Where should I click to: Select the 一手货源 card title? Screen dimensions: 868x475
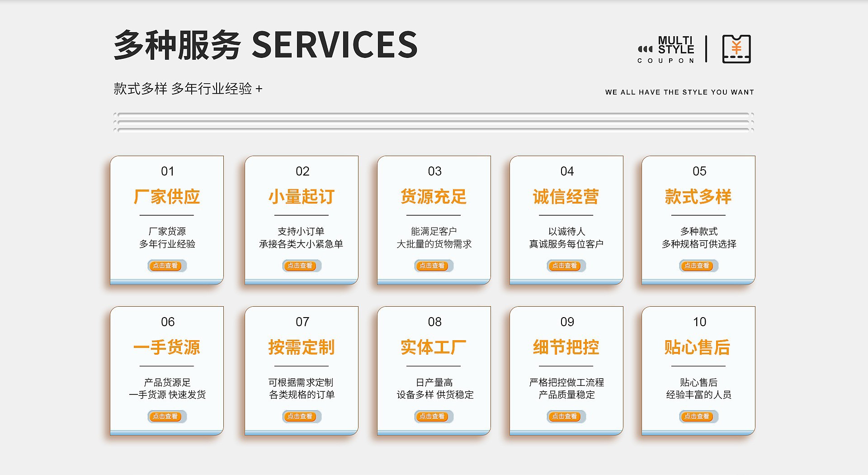click(167, 347)
